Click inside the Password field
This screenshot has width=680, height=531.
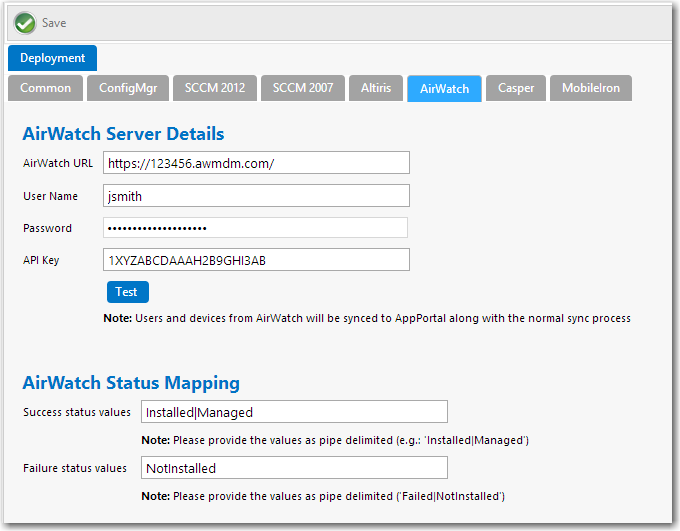coord(256,228)
